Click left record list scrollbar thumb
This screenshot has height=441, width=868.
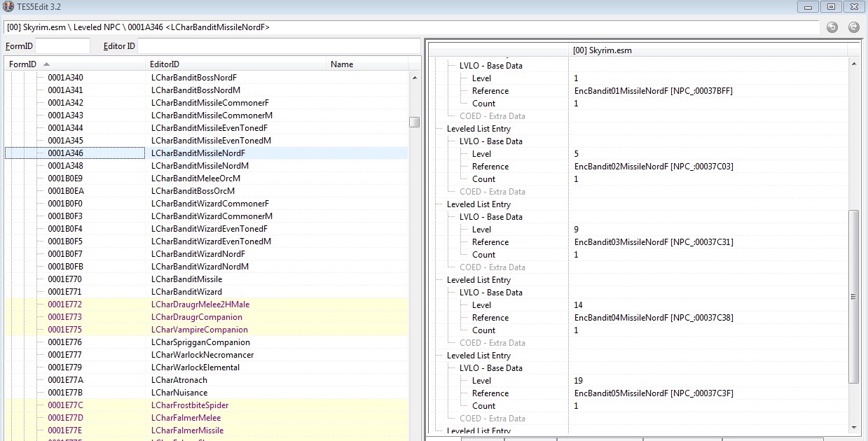pyautogui.click(x=415, y=122)
